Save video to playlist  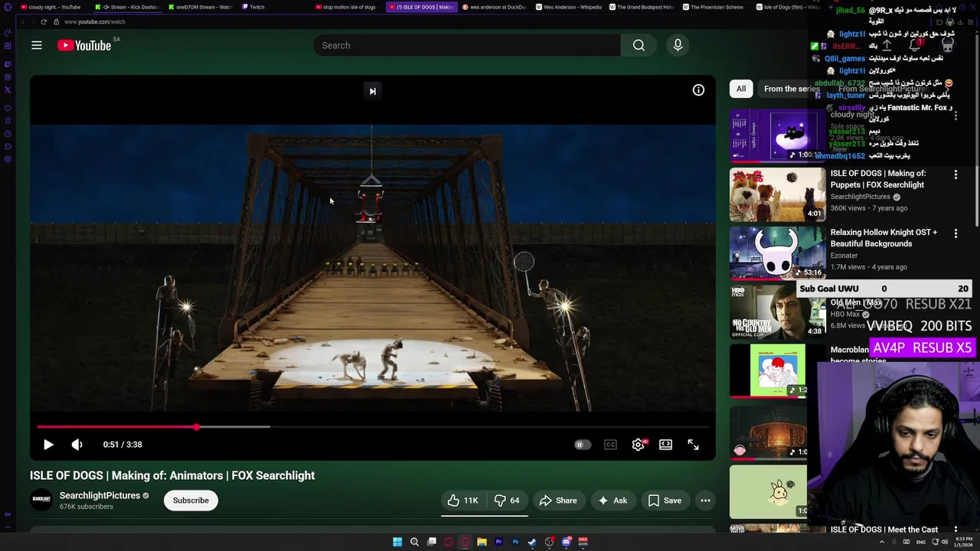click(665, 500)
